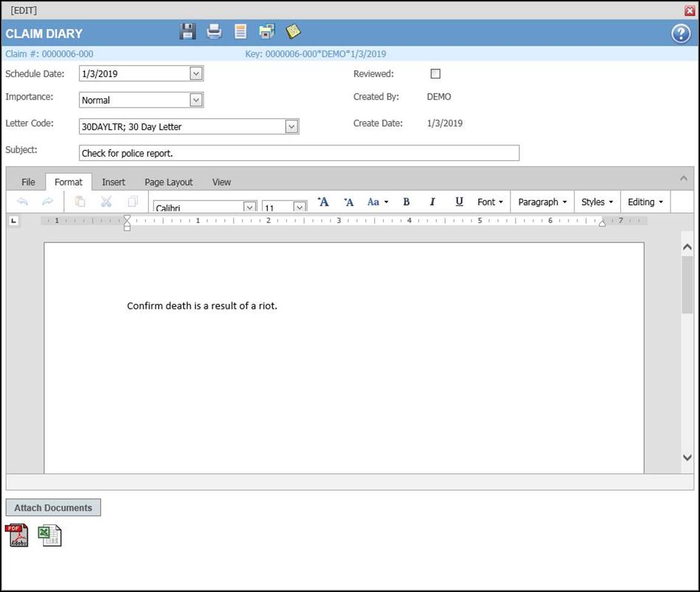The height and width of the screenshot is (592, 700).
Task: Expand the Letter Code dropdown
Action: (x=292, y=127)
